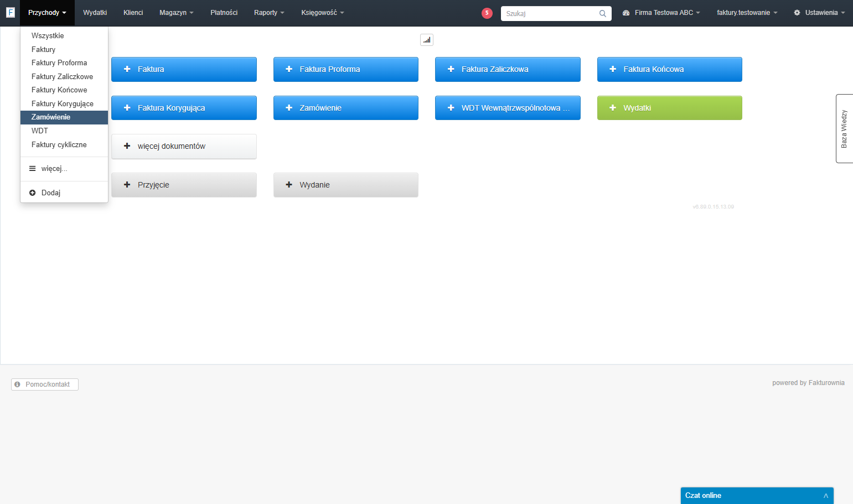Open the Ustawienia settings dropdown
853x504 pixels.
[x=819, y=13]
